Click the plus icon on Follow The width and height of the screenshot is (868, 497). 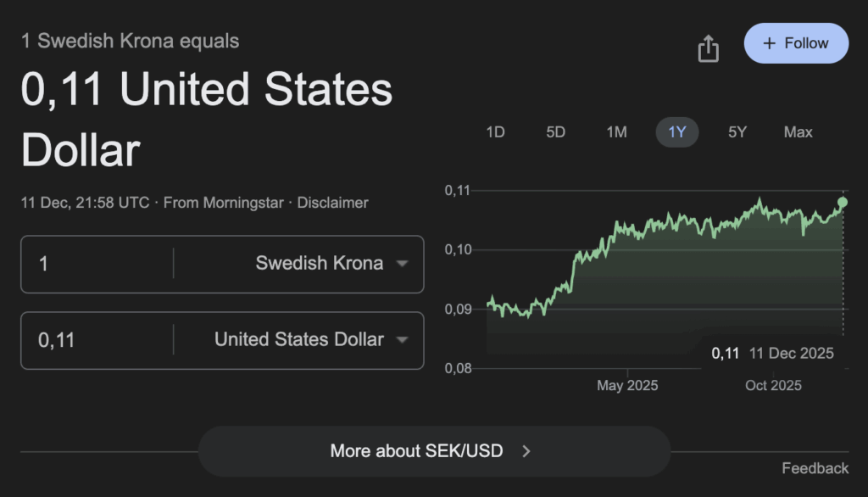(770, 43)
